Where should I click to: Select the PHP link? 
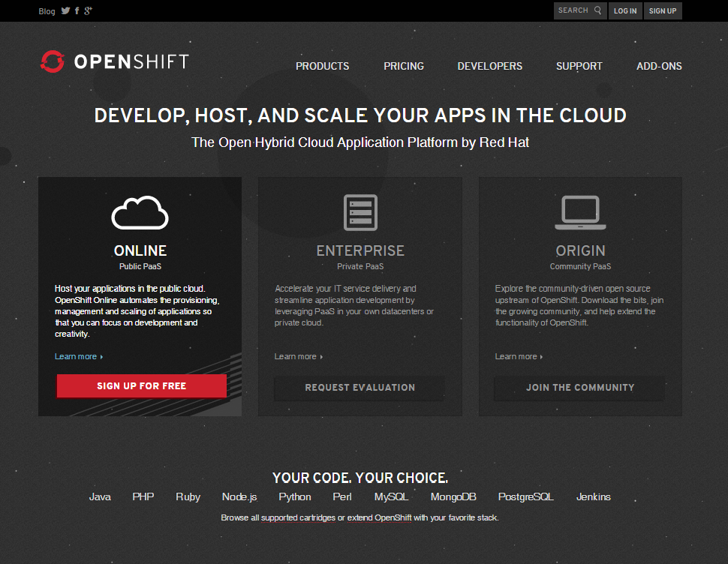pos(143,496)
